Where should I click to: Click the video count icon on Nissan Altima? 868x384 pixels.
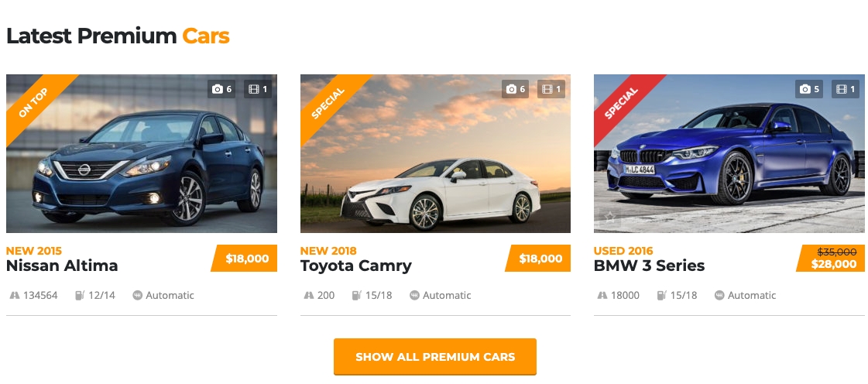pos(254,90)
